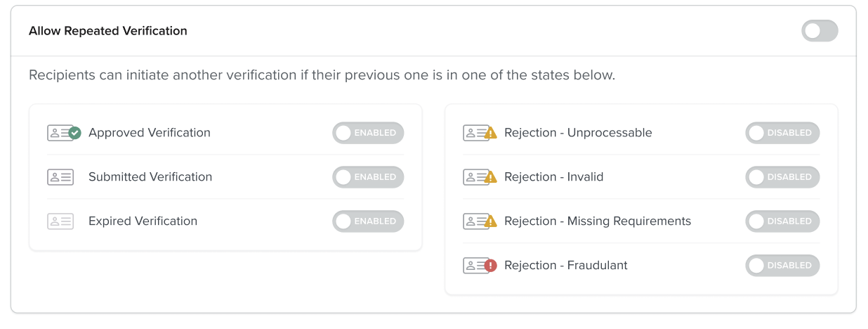The width and height of the screenshot is (868, 329).
Task: Click the Approved Verification ID card icon
Action: coord(64,133)
